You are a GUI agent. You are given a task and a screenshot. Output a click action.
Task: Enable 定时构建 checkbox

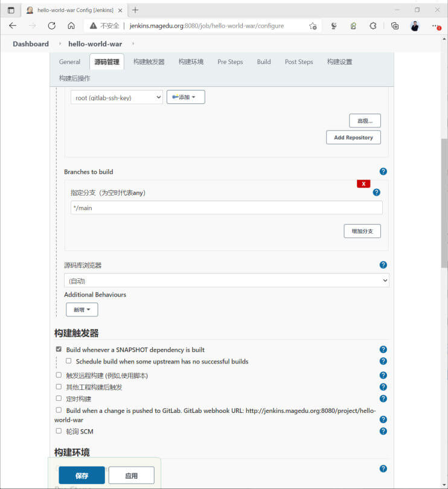[59, 398]
